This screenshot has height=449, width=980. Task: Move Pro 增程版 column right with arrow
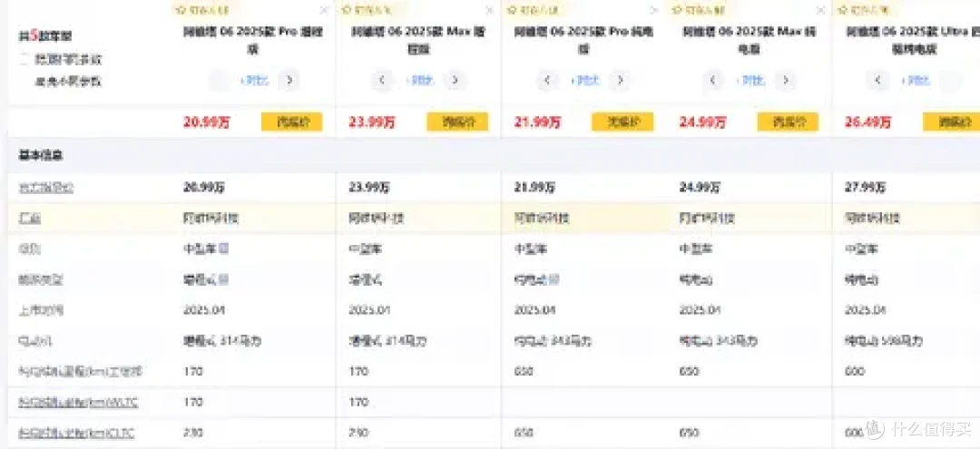coord(289,81)
